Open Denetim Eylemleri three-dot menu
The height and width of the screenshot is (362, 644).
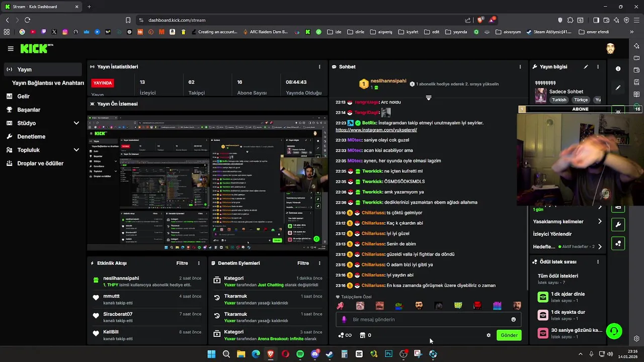click(x=319, y=263)
